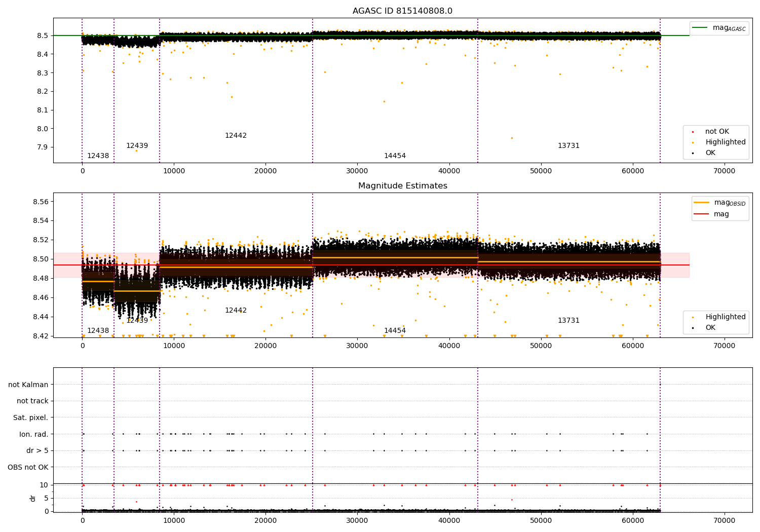Click the y-axis tick 8.52
The height and width of the screenshot is (532, 760).
41,240
